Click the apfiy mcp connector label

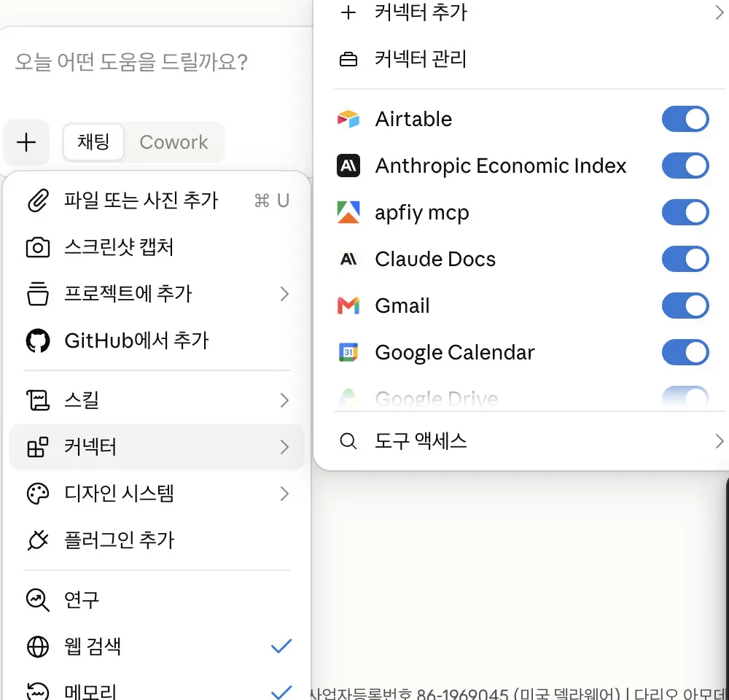421,213
